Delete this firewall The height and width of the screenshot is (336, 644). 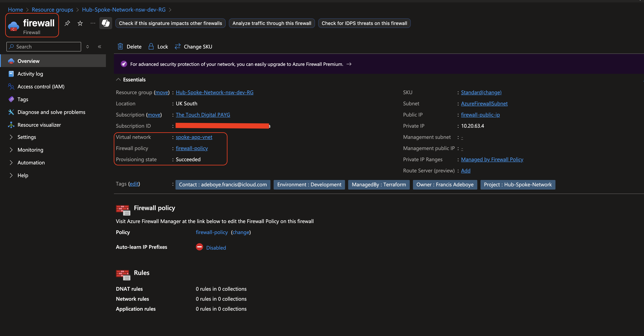129,46
